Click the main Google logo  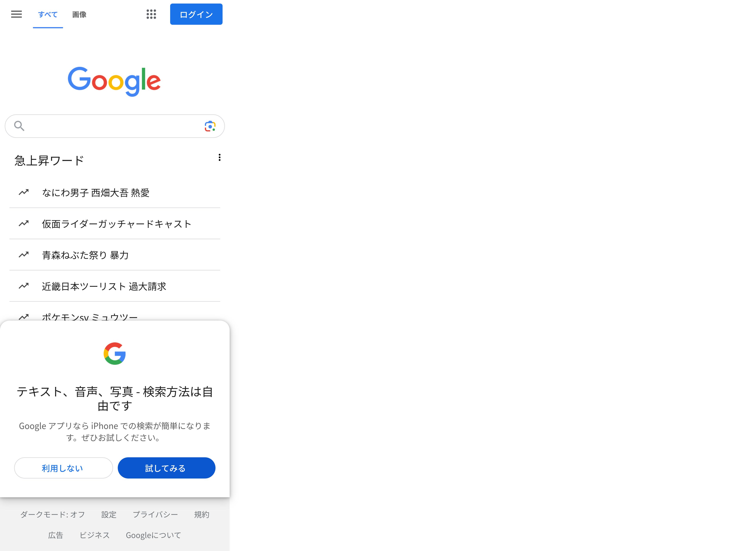(114, 81)
